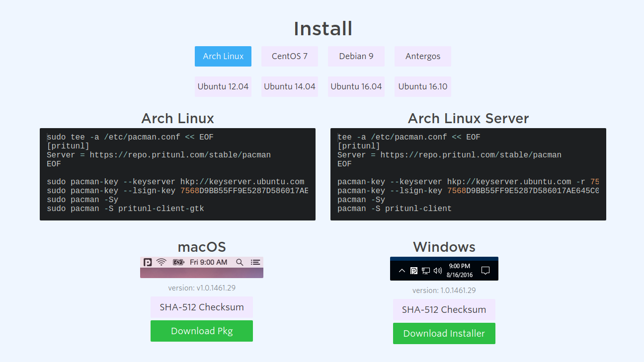
Task: Click the network icon in Windows tray image
Action: (x=426, y=271)
